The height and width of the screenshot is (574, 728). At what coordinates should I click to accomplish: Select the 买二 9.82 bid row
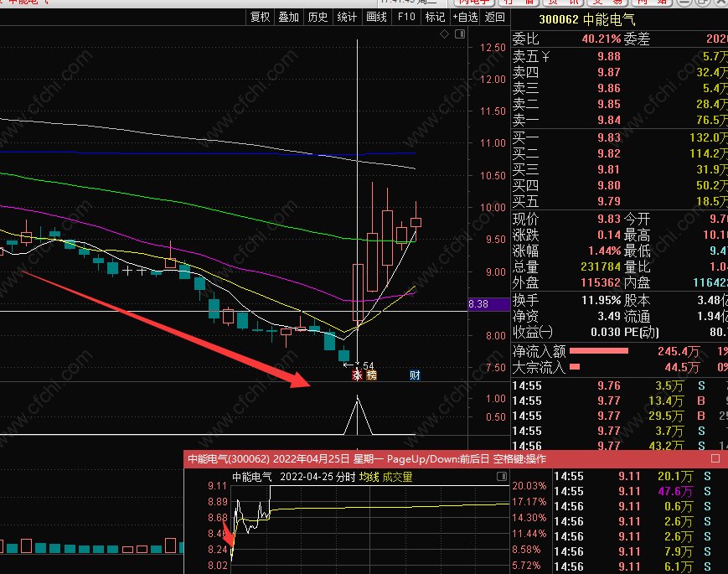tap(619, 153)
